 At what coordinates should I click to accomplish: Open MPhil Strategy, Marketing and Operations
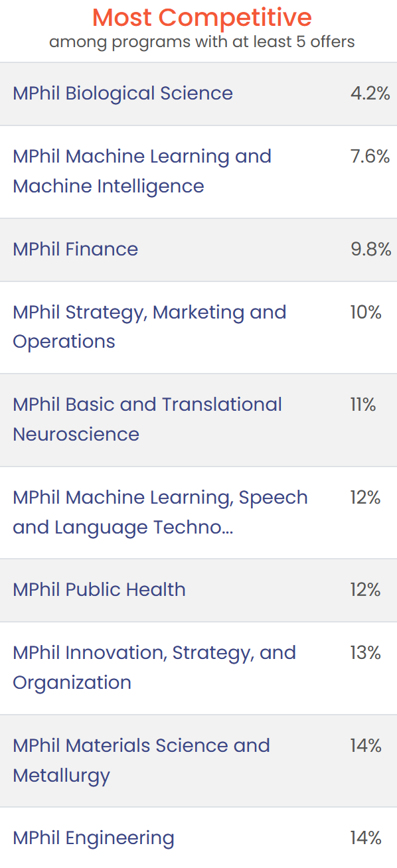coord(149,326)
